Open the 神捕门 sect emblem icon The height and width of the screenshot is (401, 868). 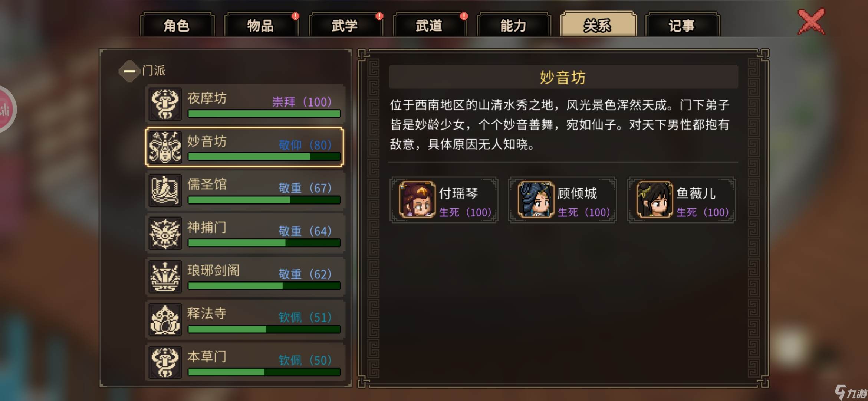click(x=165, y=233)
